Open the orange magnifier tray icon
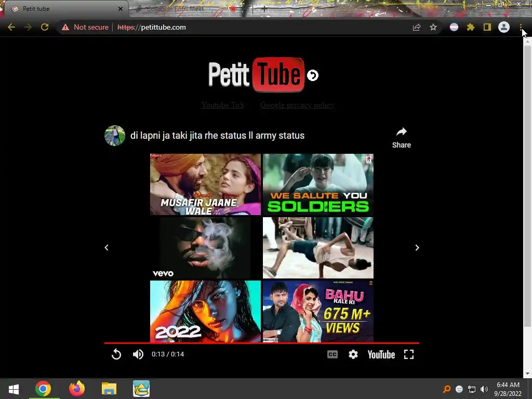 click(x=447, y=389)
